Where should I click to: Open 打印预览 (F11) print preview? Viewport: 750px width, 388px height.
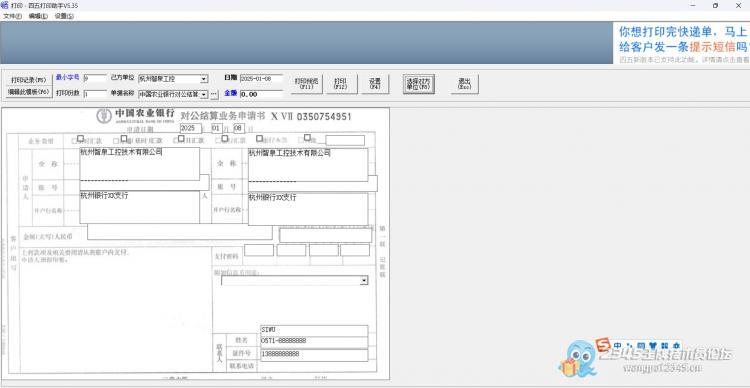(x=307, y=84)
